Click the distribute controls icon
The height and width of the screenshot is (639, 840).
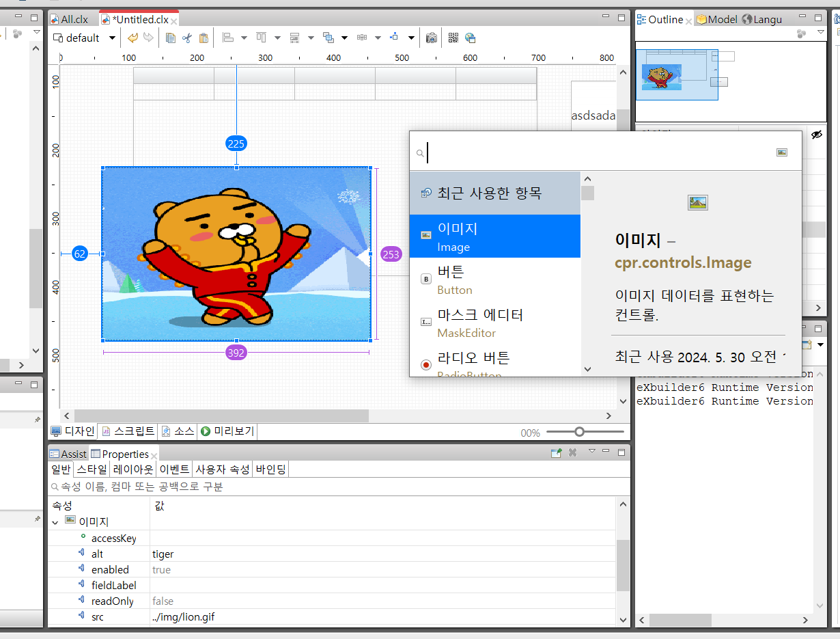[361, 38]
